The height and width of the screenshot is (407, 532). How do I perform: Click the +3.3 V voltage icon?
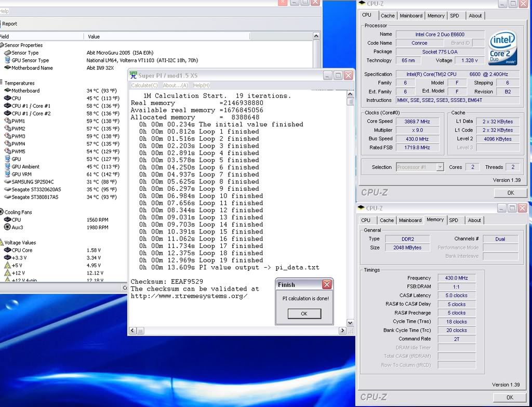(7, 258)
